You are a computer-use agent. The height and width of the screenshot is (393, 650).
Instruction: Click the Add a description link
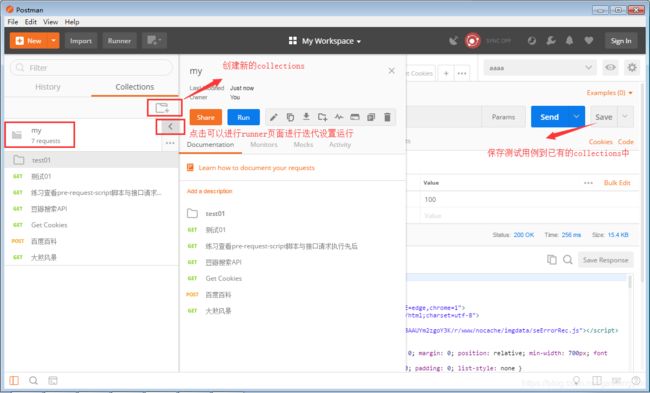coord(209,191)
